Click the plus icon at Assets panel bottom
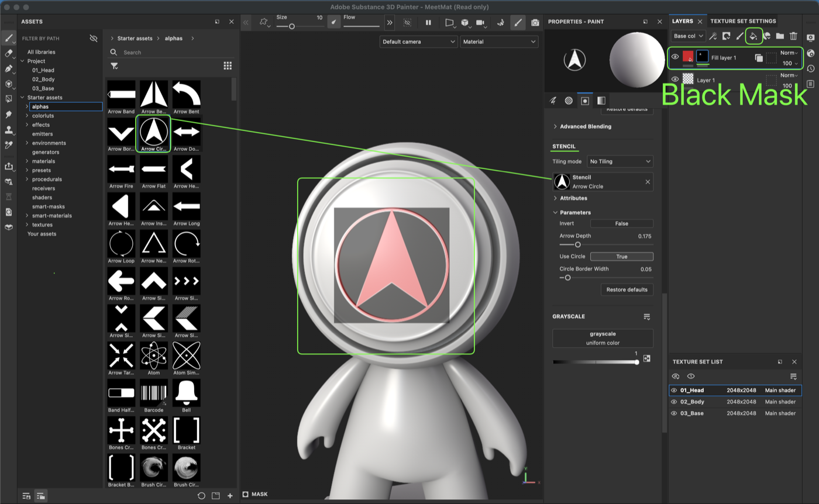Image resolution: width=819 pixels, height=504 pixels. (230, 496)
